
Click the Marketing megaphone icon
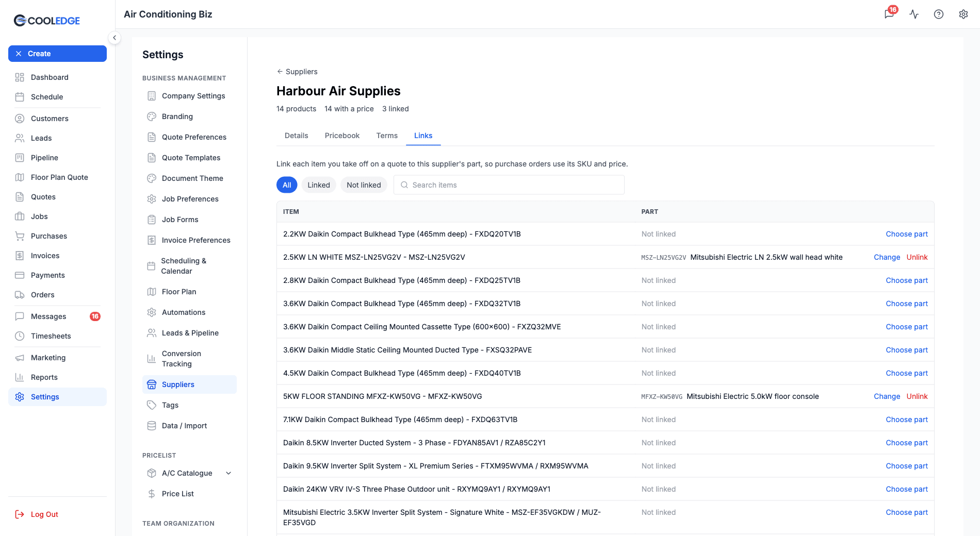tap(20, 358)
